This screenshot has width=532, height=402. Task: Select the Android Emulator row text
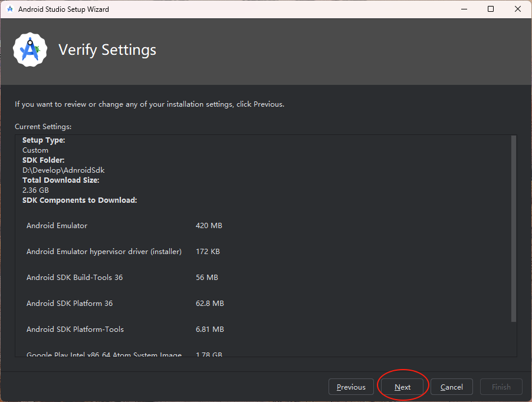tap(57, 225)
